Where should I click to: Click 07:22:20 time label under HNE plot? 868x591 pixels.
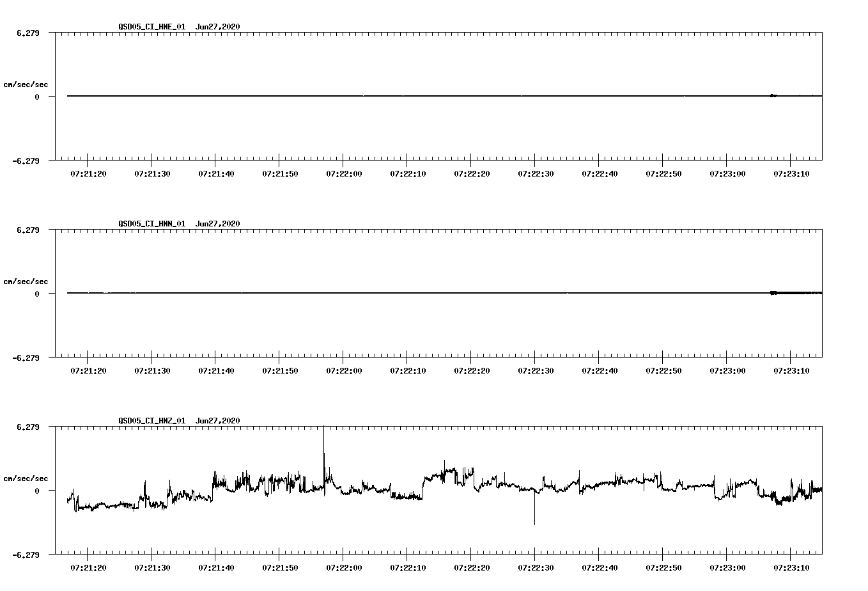pyautogui.click(x=472, y=173)
